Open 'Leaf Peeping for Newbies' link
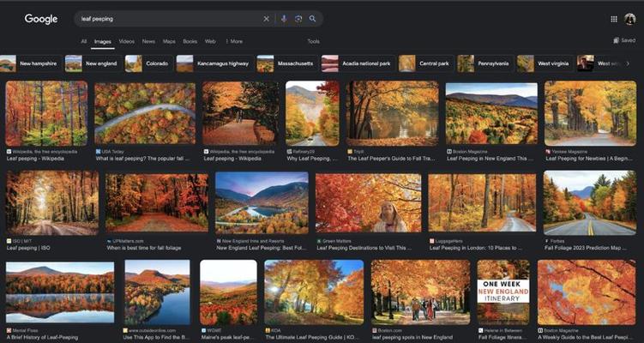Viewport: 644px width, 343px height. coord(589,159)
